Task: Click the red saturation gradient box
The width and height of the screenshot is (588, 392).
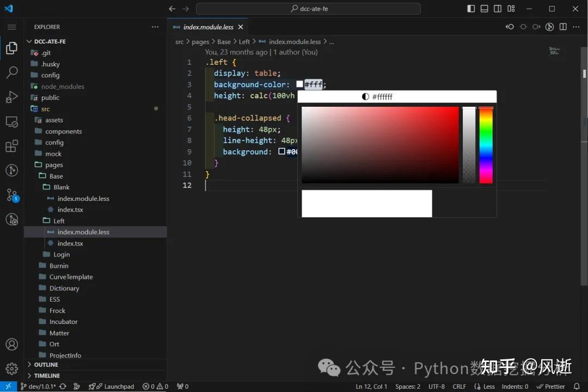Action: [x=380, y=145]
